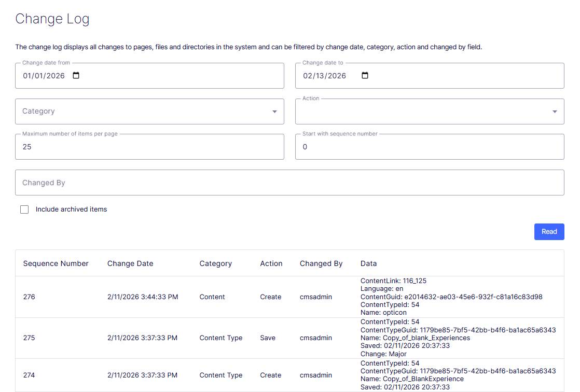
Task: Click the Start with sequence number field
Action: pos(430,147)
